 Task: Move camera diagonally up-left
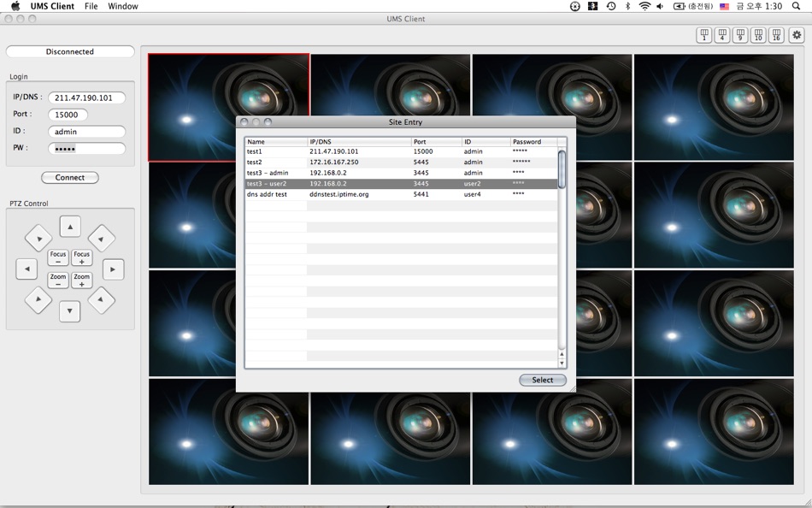click(x=38, y=238)
